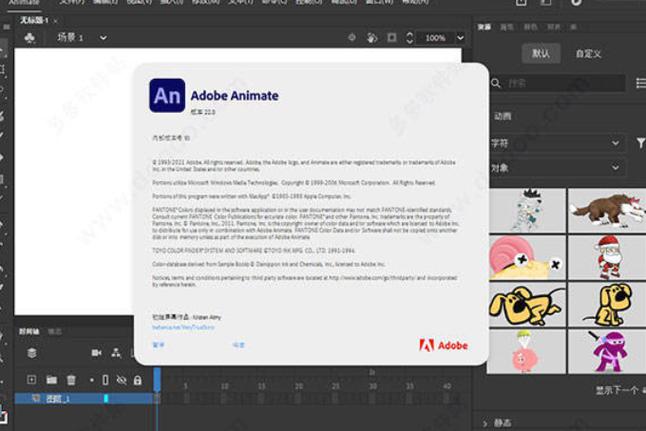Click the first link below 初始屏幕作品
646x431 pixels.
click(x=158, y=345)
